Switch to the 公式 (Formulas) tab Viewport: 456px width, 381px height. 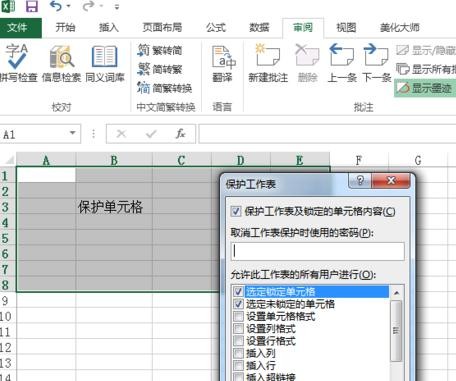(216, 27)
